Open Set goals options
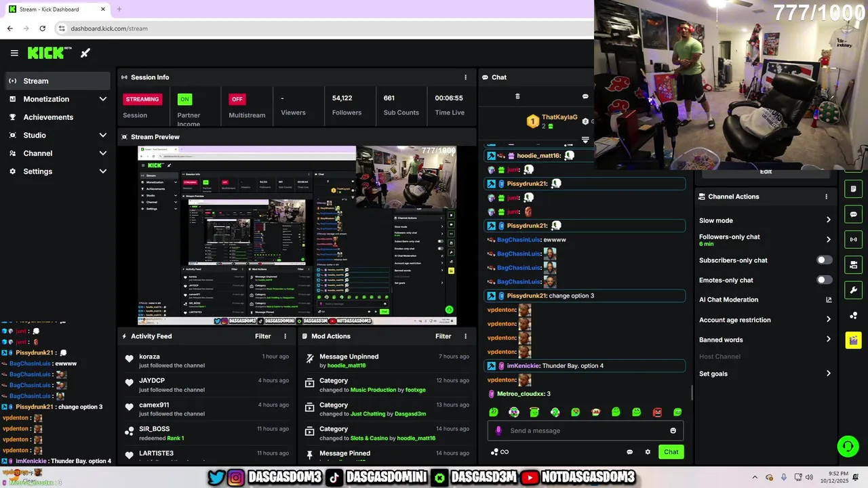Image resolution: width=868 pixels, height=488 pixels. 765,373
